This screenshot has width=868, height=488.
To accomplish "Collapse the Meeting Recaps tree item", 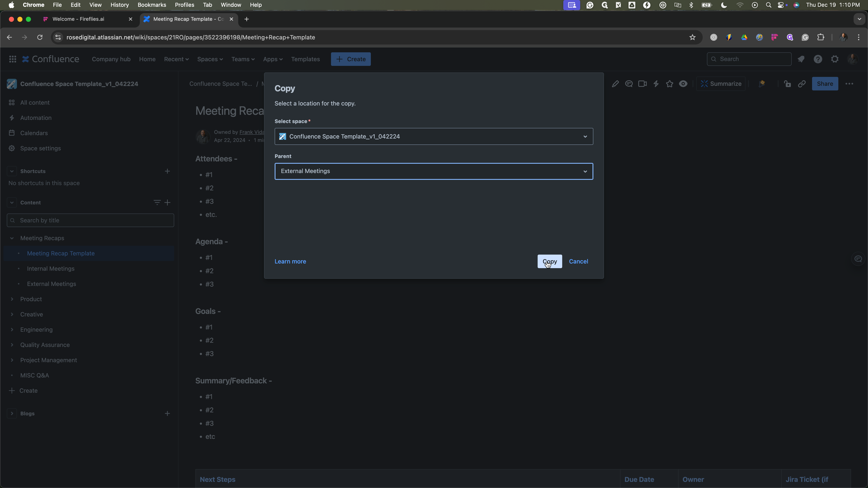I will 12,238.
